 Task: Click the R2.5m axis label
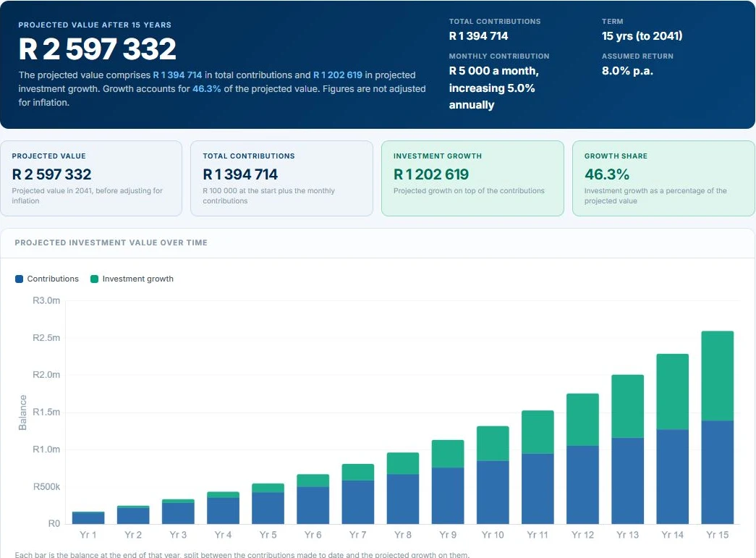pyautogui.click(x=46, y=337)
